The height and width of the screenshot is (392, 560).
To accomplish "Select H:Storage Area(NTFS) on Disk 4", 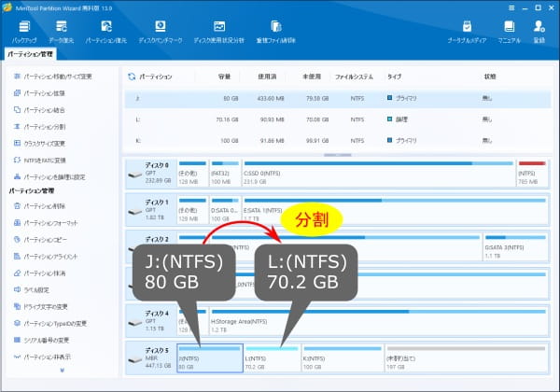I will point(379,321).
